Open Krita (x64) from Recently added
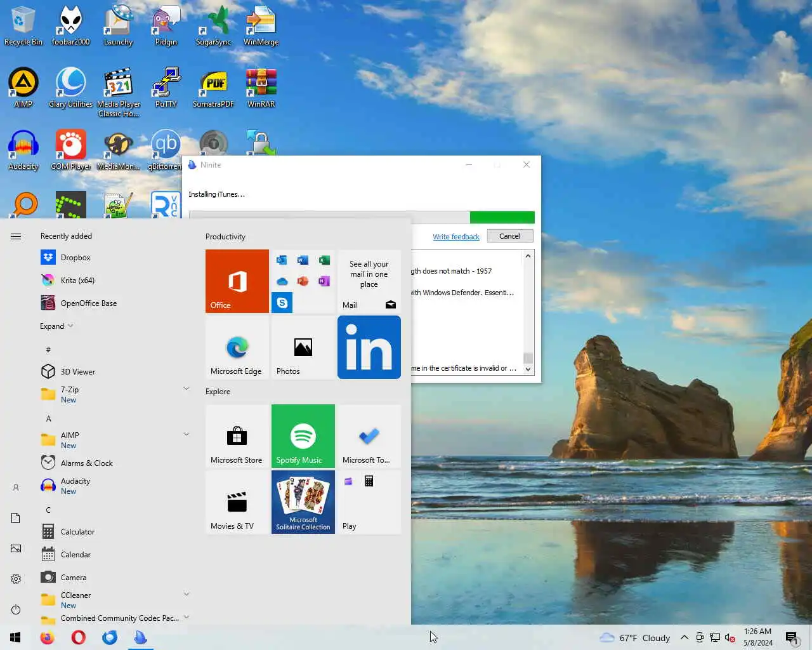The image size is (812, 650). point(114,281)
